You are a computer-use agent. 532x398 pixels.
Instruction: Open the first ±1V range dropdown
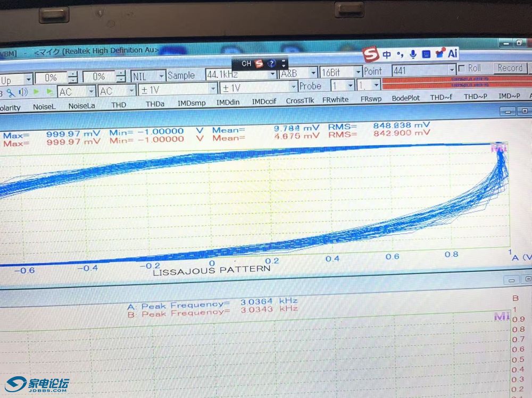coord(213,89)
